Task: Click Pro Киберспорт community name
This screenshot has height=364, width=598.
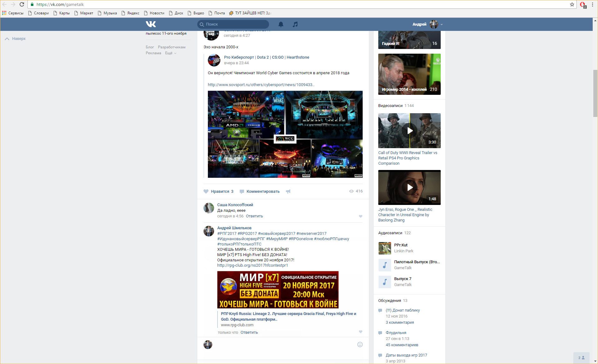Action: tap(267, 57)
